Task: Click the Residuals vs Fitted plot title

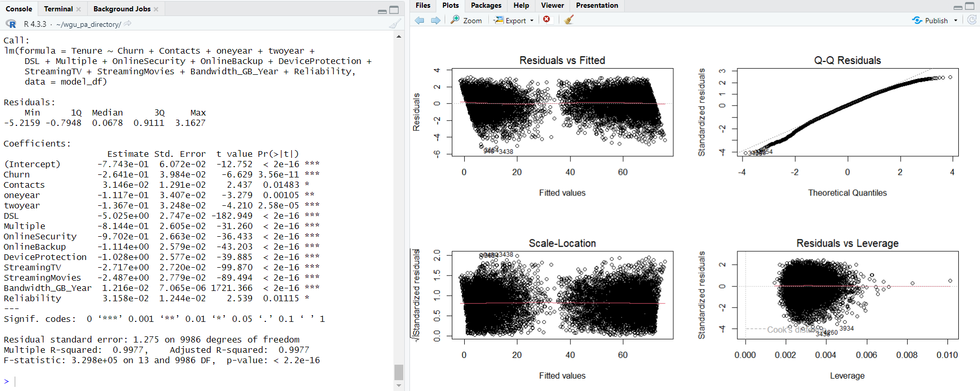Action: [x=562, y=60]
